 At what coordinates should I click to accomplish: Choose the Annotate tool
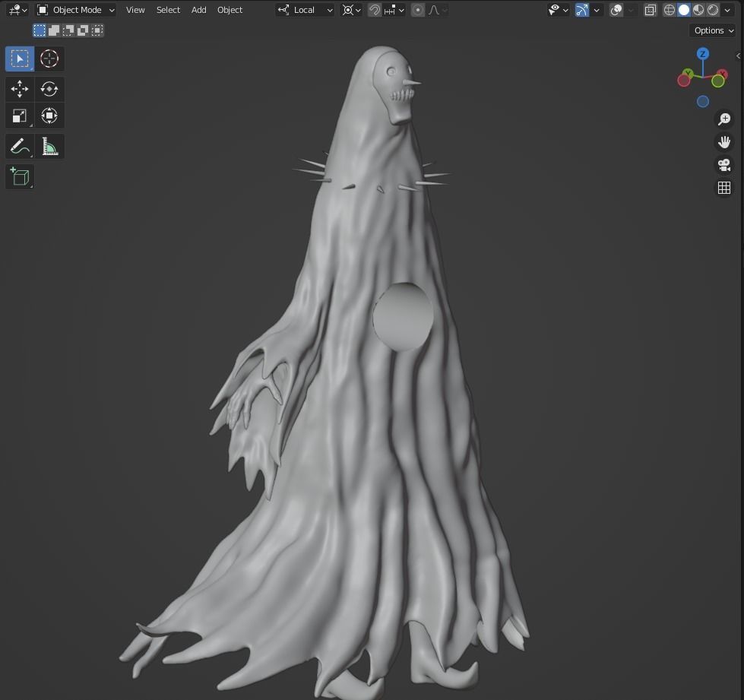click(19, 145)
